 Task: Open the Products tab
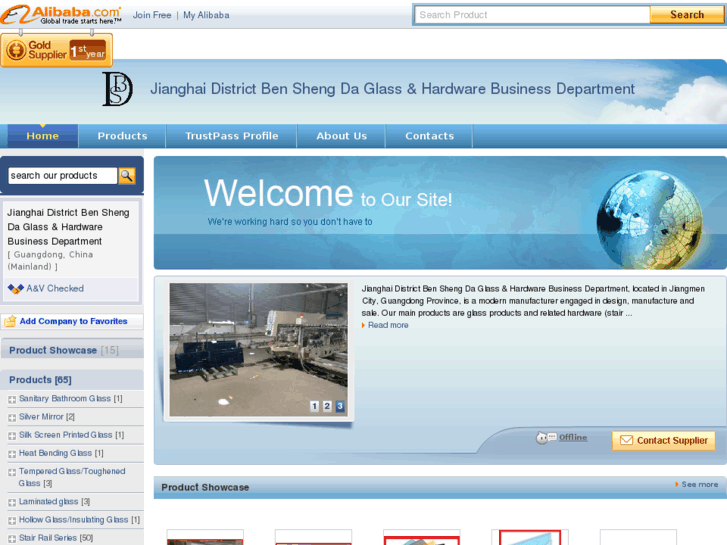click(122, 136)
